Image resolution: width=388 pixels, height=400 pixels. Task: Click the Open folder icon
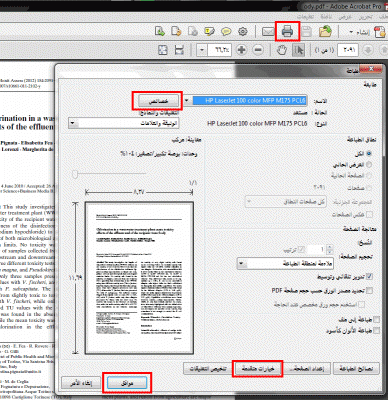pos(325,32)
